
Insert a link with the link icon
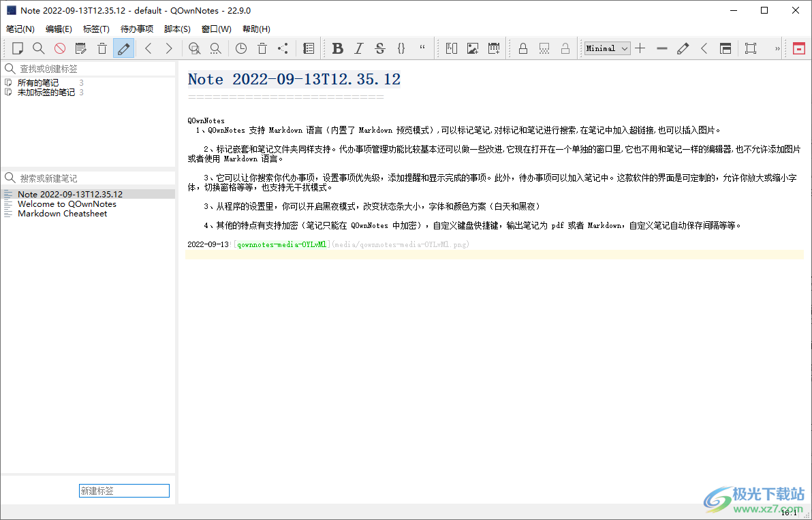coord(452,48)
